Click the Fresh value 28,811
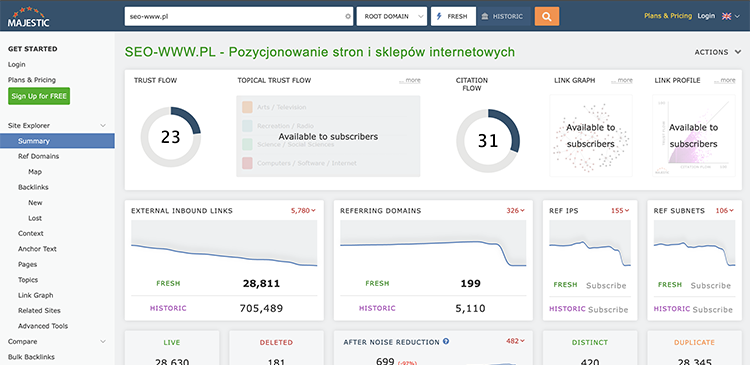The width and height of the screenshot is (750, 365). (261, 284)
